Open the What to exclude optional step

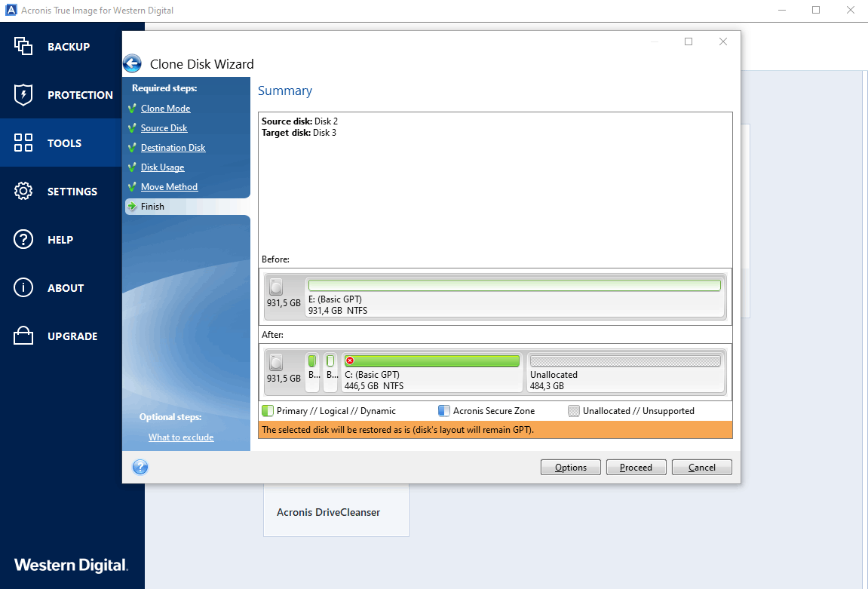point(181,437)
